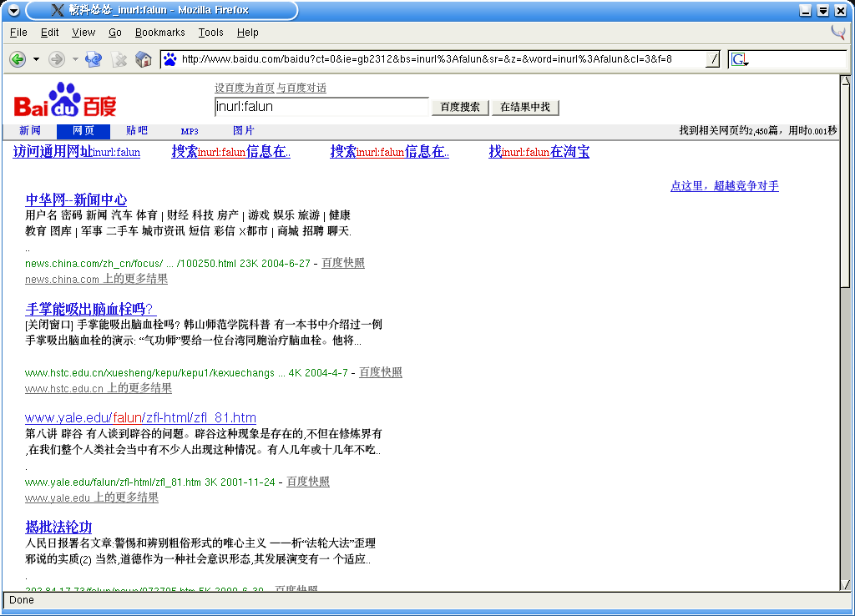This screenshot has height=616, width=855.
Task: Click the 设百度为首页 link
Action: pos(245,88)
